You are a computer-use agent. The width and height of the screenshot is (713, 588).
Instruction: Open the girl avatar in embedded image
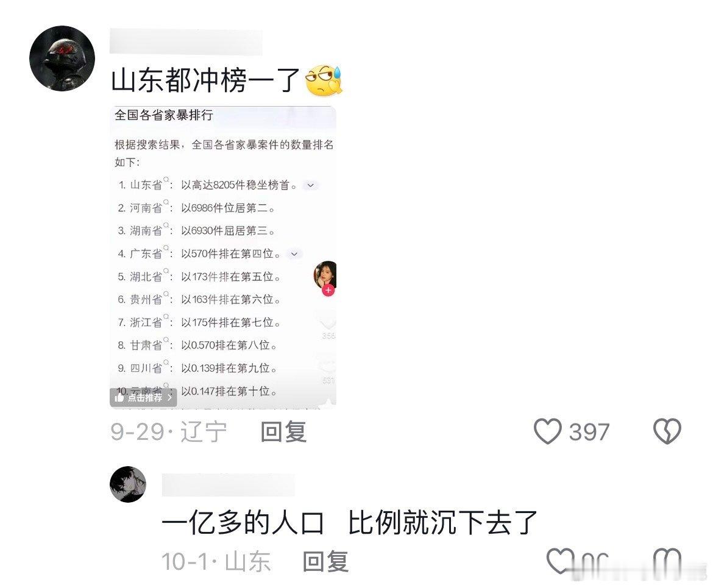tap(325, 274)
